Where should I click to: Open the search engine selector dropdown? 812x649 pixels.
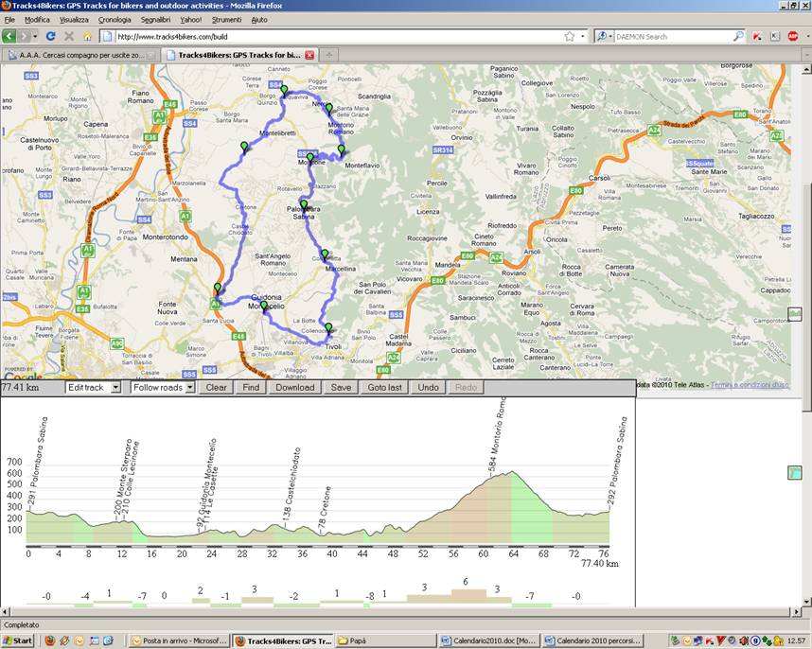(x=605, y=36)
